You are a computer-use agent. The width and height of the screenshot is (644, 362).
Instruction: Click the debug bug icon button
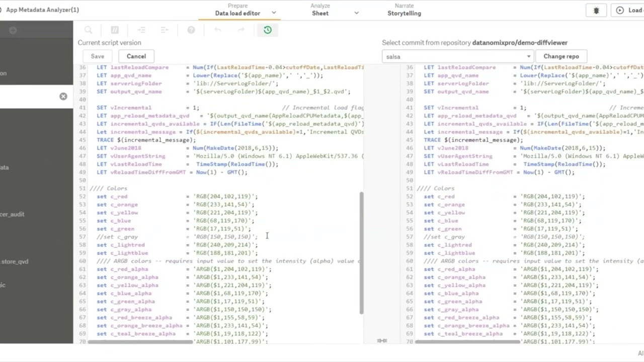point(596,10)
